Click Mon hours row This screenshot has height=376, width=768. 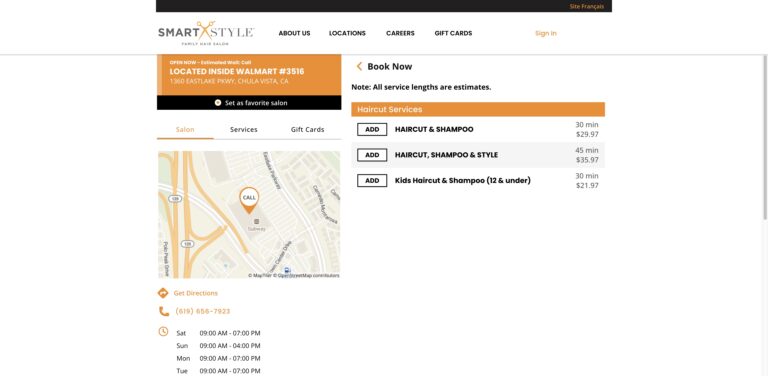point(218,358)
